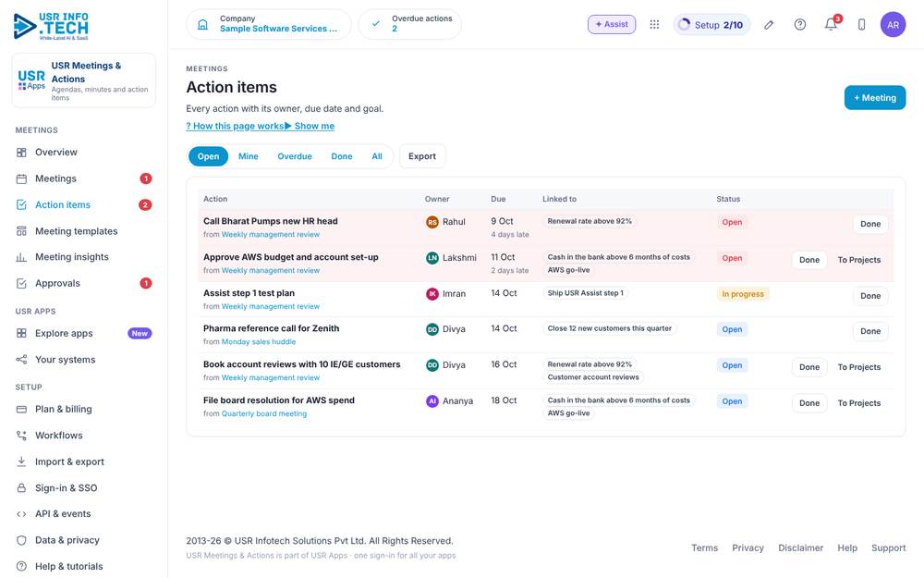This screenshot has height=578, width=924.
Task: Open notifications bell icon
Action: point(831,24)
